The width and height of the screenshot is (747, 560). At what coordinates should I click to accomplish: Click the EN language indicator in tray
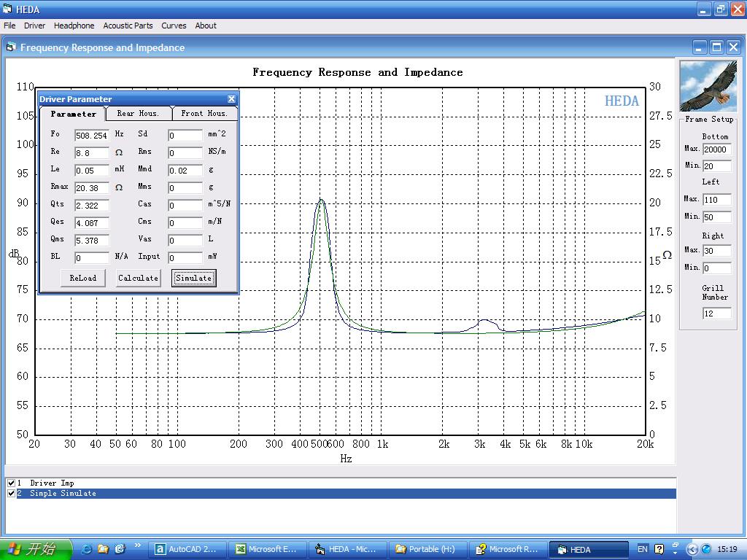click(642, 549)
